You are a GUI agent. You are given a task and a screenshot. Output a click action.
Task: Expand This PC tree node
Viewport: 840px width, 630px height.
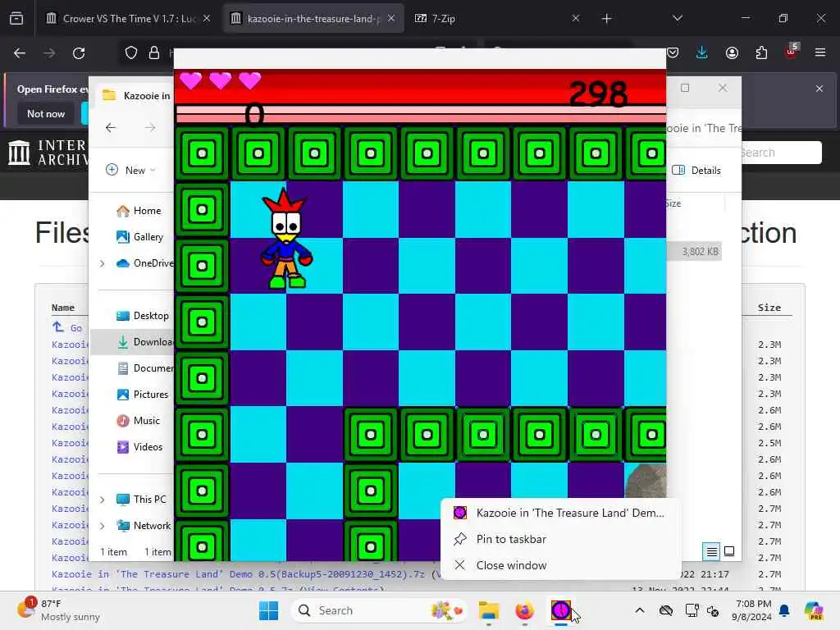(103, 500)
